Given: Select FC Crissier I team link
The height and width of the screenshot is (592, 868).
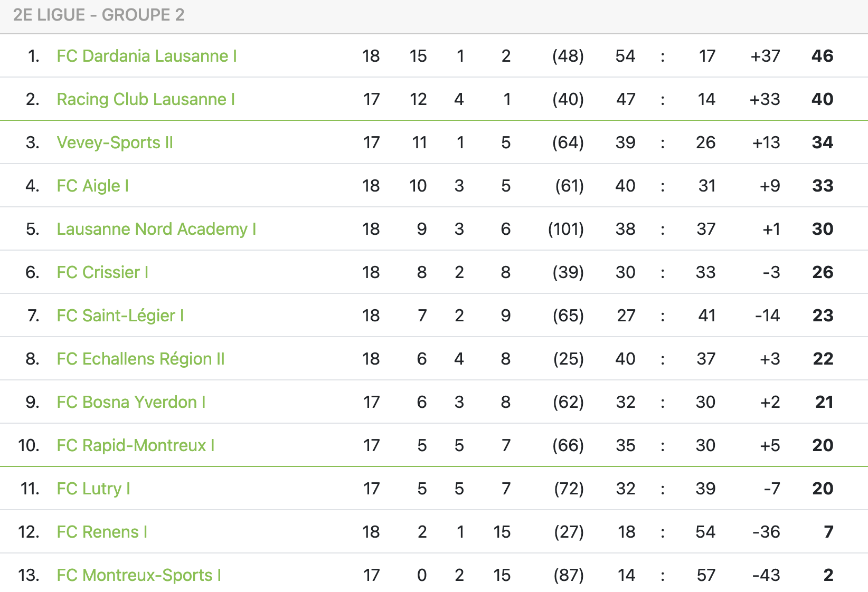Looking at the screenshot, I should [x=102, y=272].
